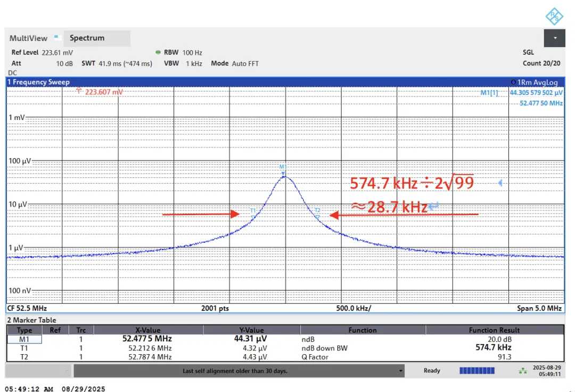Open the top-right dark dropdown menu

coord(554,38)
